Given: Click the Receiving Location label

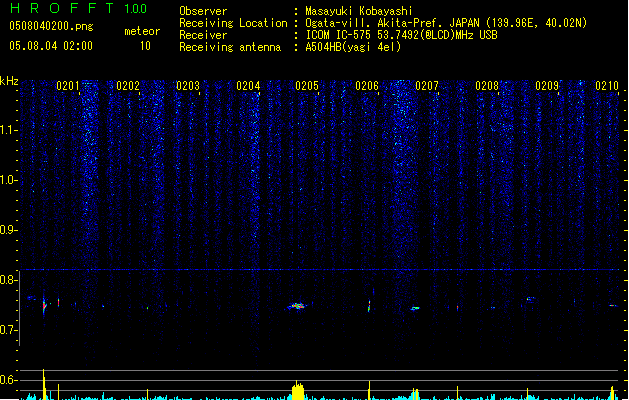Looking at the screenshot, I should coord(233,23).
